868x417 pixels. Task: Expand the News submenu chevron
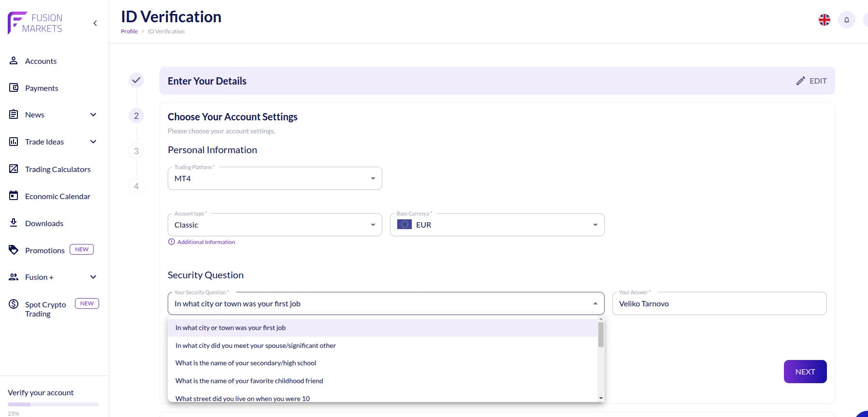coord(93,115)
